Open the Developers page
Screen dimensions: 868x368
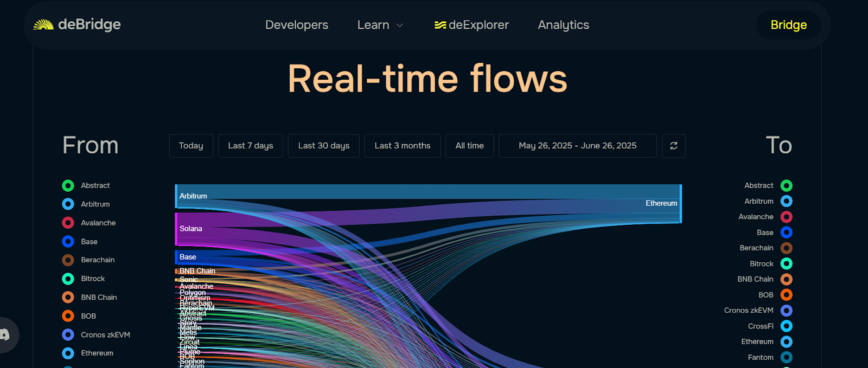coord(296,25)
